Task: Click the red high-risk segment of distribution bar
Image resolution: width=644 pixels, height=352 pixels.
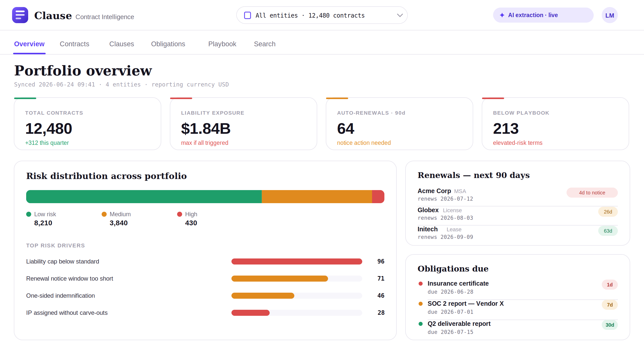Action: [x=378, y=197]
